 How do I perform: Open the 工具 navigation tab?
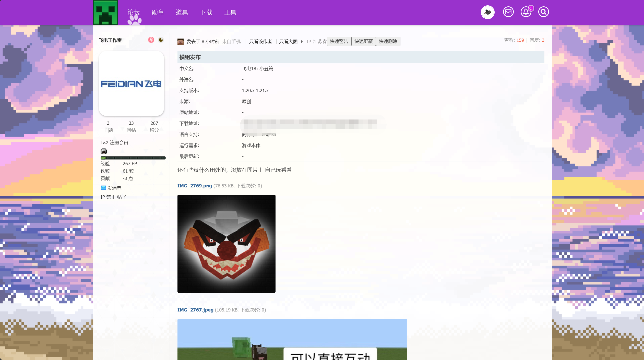pyautogui.click(x=230, y=12)
